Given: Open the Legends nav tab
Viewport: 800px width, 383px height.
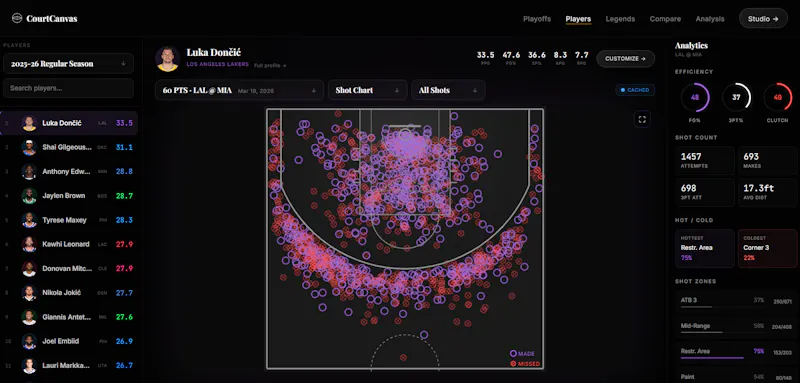Looking at the screenshot, I should coord(620,19).
